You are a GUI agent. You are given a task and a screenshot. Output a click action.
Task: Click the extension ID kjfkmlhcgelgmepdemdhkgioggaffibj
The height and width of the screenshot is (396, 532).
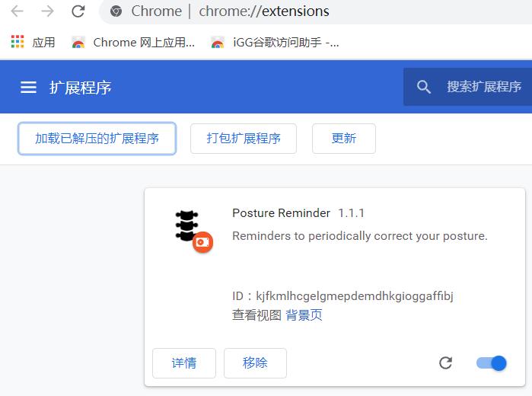click(355, 296)
